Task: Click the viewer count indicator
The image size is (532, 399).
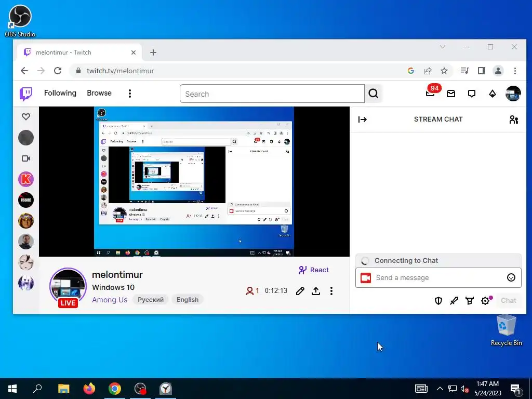Action: coord(252,291)
